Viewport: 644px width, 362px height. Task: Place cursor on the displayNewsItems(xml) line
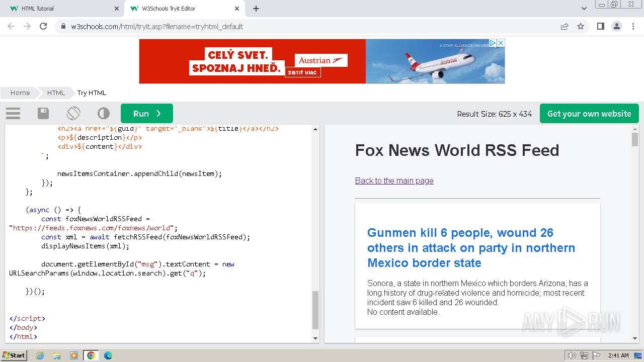(85, 246)
